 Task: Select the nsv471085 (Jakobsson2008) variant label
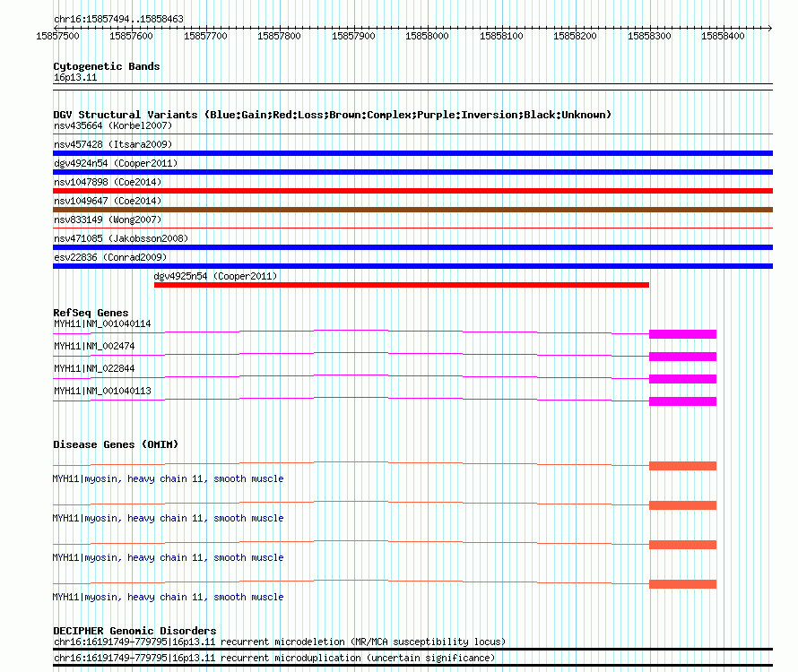coord(121,238)
